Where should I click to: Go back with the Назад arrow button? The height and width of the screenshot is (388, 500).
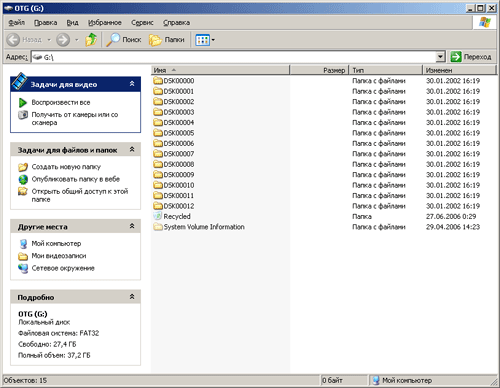pos(24,40)
